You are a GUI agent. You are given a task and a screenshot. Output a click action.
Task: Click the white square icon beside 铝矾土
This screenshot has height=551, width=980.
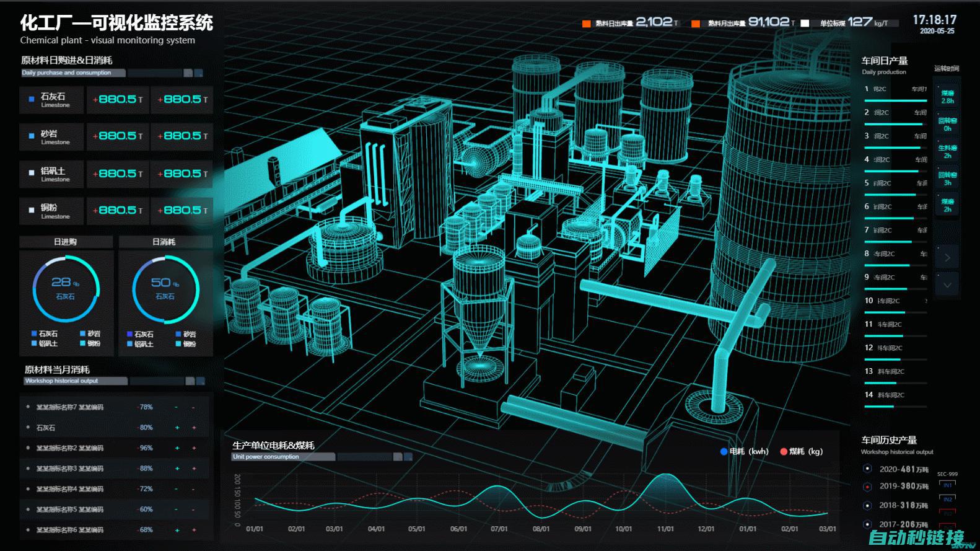click(32, 173)
